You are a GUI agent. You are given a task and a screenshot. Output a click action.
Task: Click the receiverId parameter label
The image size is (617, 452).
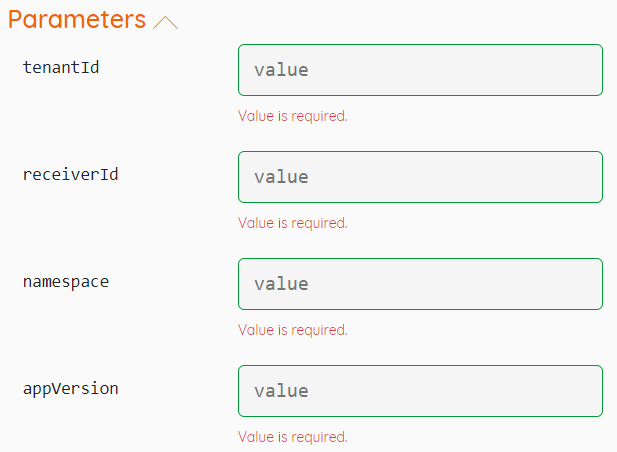[x=70, y=175]
